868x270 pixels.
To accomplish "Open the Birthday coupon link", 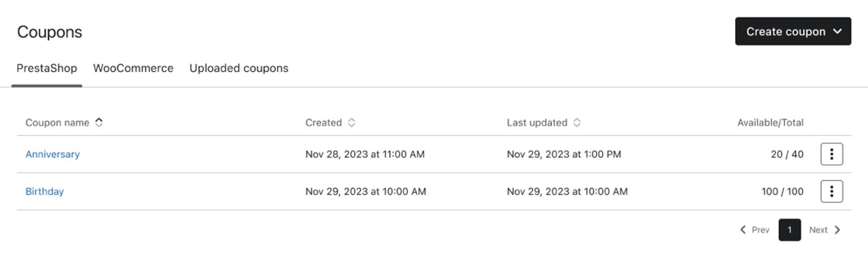I will pos(44,191).
